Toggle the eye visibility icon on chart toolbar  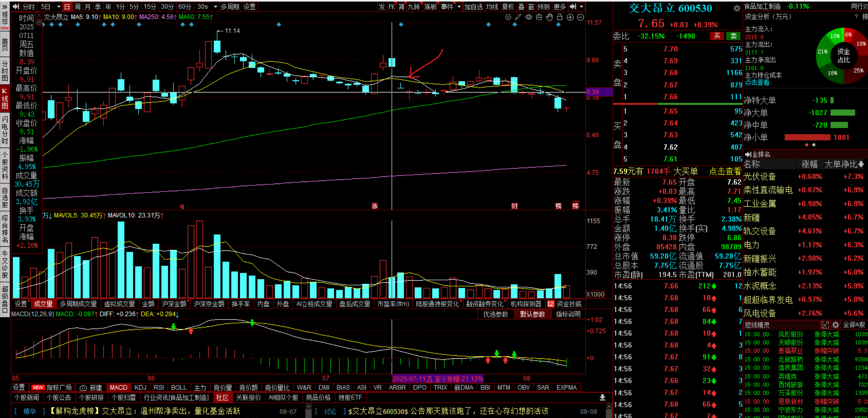point(529,17)
